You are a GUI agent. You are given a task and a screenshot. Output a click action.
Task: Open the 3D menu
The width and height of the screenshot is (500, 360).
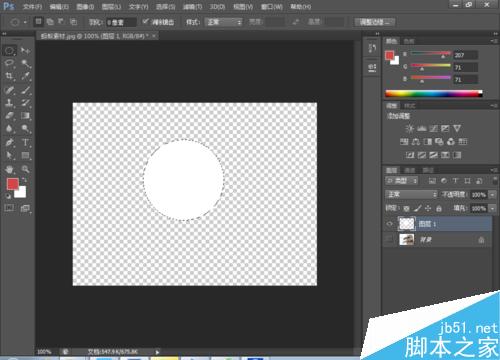click(x=217, y=7)
